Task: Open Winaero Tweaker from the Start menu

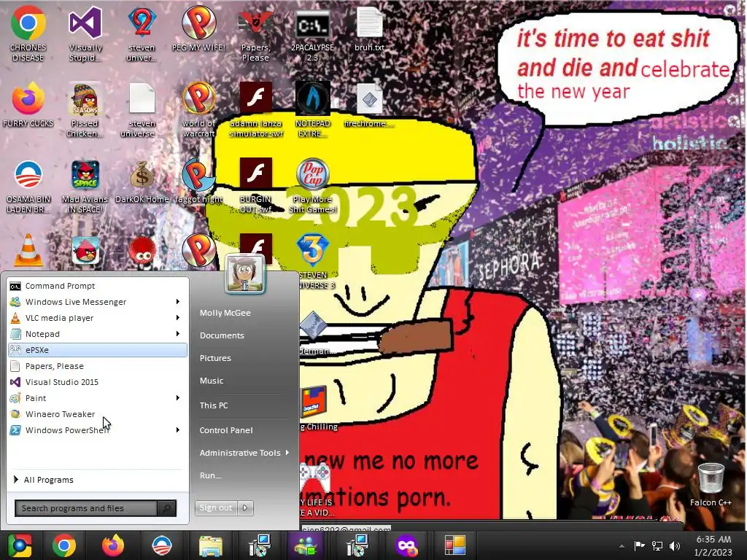Action: [x=98, y=414]
